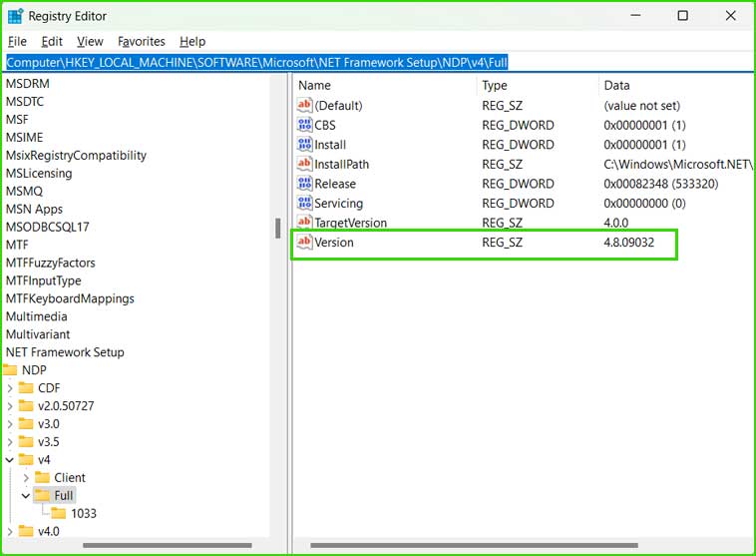
Task: Click the DWORD icon beside Release value
Action: point(304,183)
